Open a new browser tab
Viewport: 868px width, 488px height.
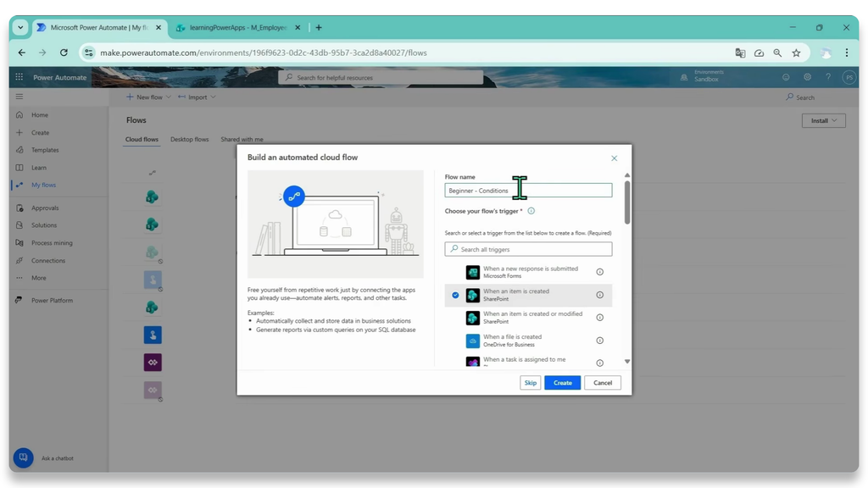(x=319, y=28)
